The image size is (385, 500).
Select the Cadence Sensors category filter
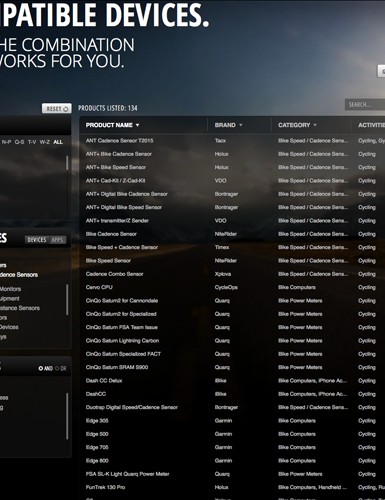click(19, 275)
